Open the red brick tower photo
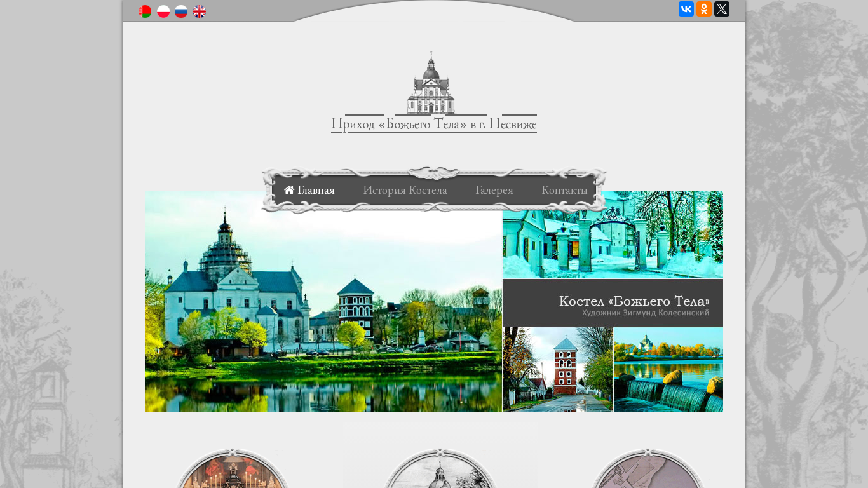Screen dimensions: 868x488 tap(558, 370)
